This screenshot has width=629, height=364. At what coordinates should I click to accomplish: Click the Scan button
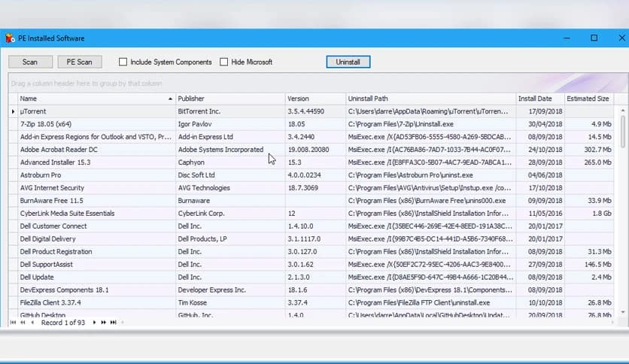tap(31, 62)
